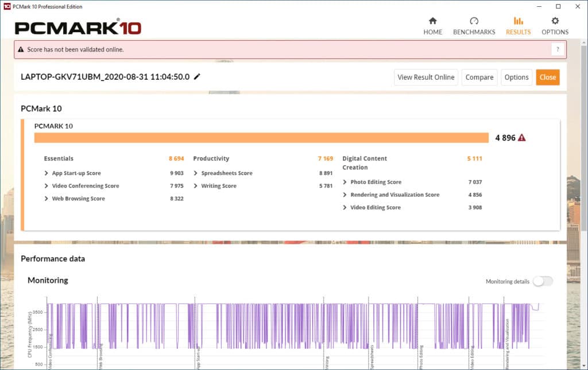Click Video Conferencing value 7 975
This screenshot has height=370, width=588.
[177, 186]
